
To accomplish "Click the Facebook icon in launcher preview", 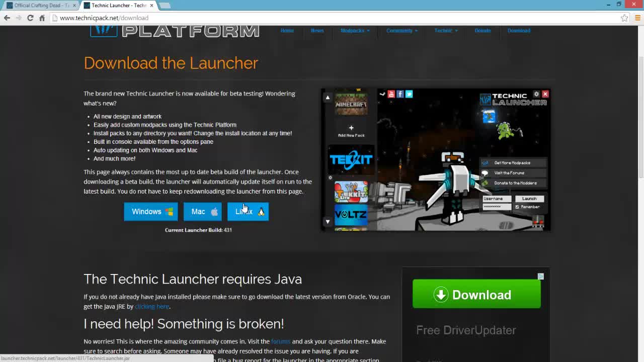I will pyautogui.click(x=400, y=94).
